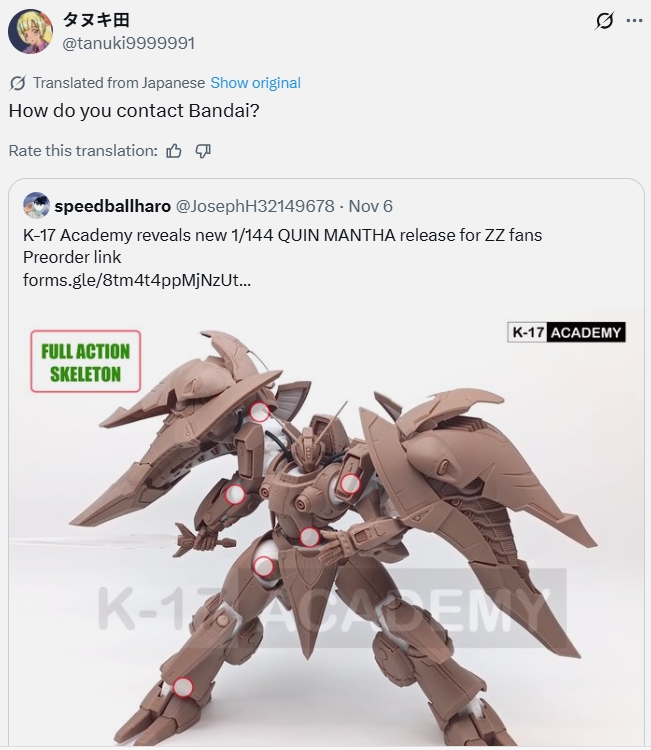Click the タヌキ田 display name
The height and width of the screenshot is (750, 651).
click(x=96, y=20)
